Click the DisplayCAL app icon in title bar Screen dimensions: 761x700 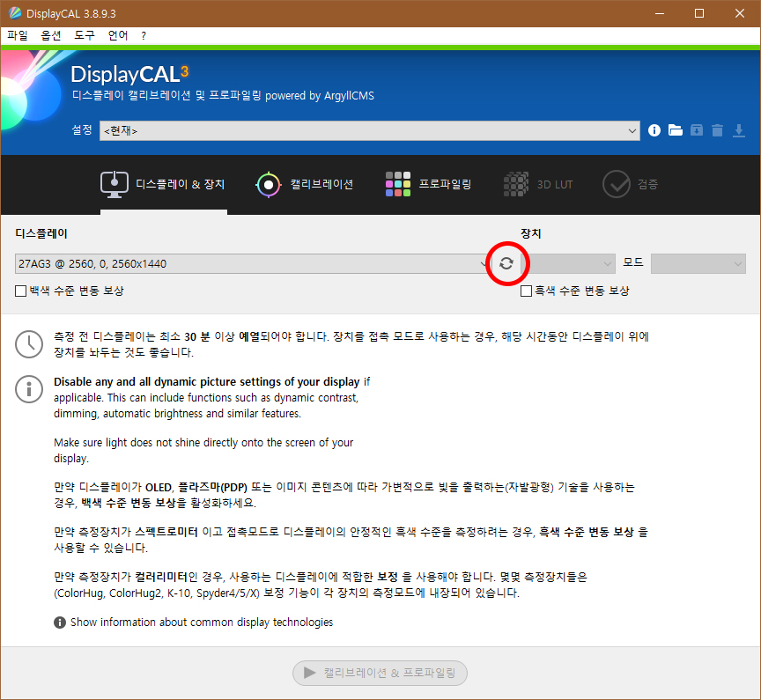pos(15,13)
